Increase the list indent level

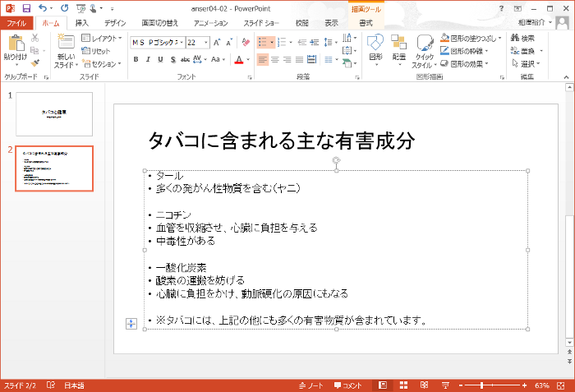pyautogui.click(x=315, y=43)
